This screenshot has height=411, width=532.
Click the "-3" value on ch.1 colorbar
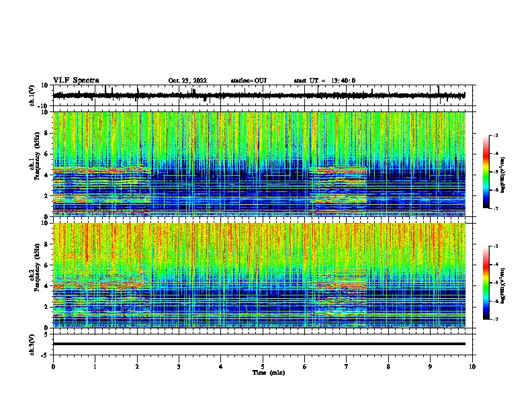coord(495,136)
